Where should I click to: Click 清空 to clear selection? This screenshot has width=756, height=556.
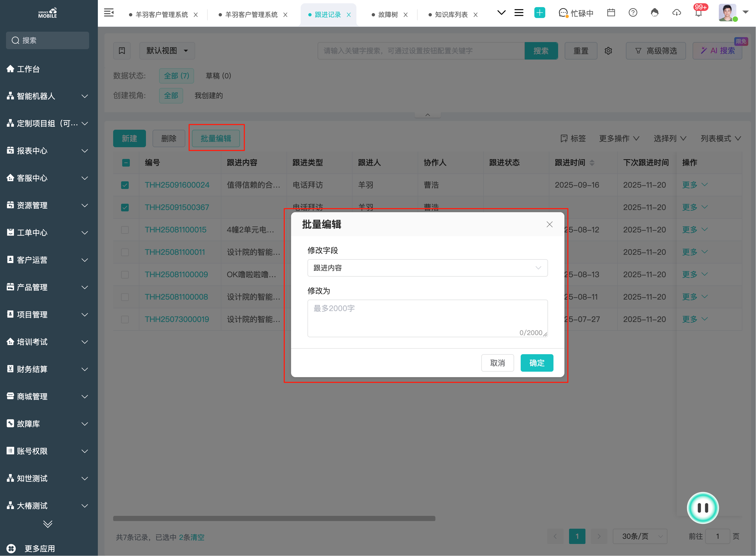[197, 537]
